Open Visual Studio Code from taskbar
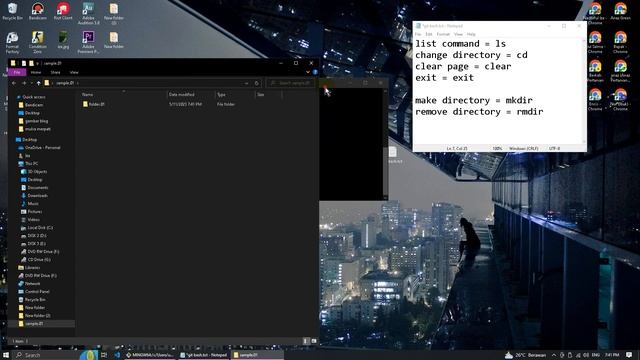 tap(117, 355)
